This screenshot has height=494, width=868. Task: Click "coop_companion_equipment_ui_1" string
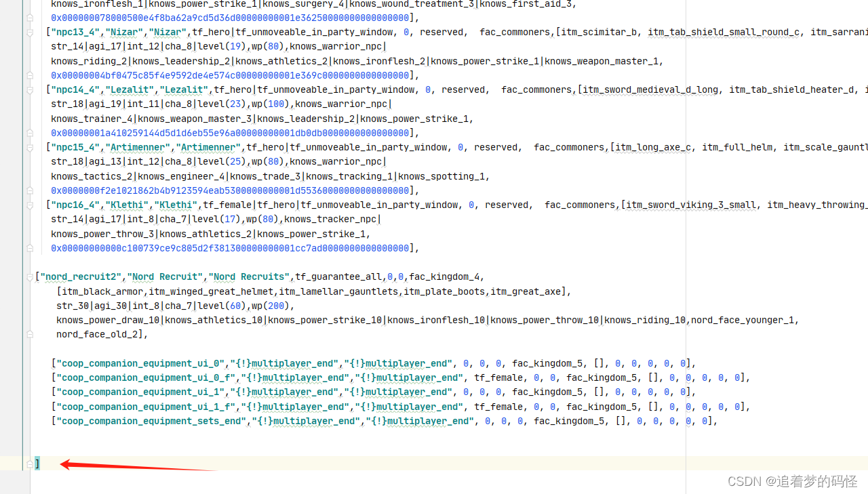(x=140, y=392)
